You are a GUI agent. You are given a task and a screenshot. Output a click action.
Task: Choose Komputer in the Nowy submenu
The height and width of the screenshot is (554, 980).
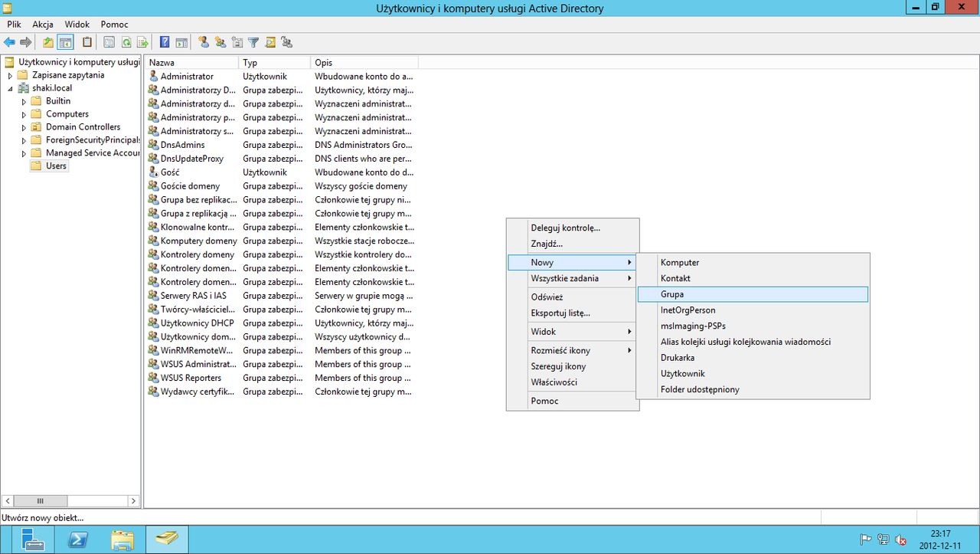(x=753, y=263)
